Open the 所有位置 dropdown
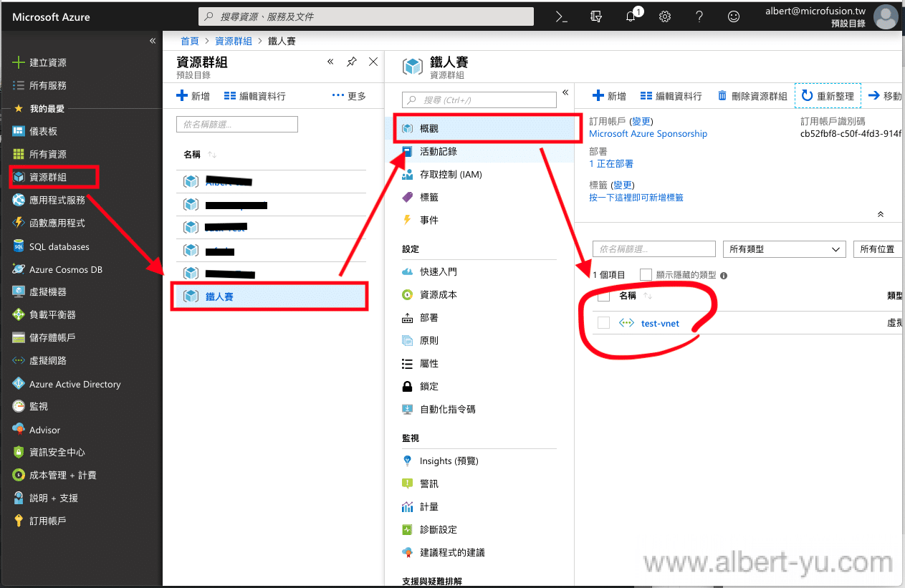This screenshot has width=905, height=588. coord(878,249)
